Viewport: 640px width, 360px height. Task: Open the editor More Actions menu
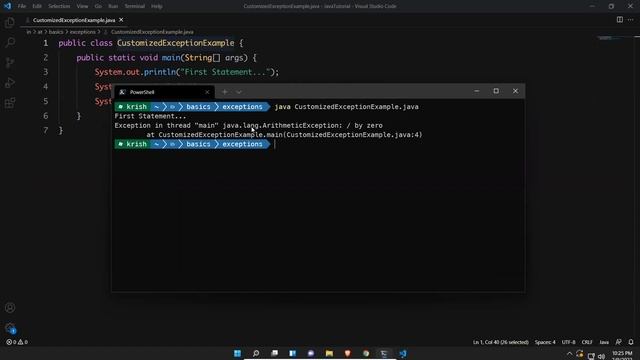[631, 20]
